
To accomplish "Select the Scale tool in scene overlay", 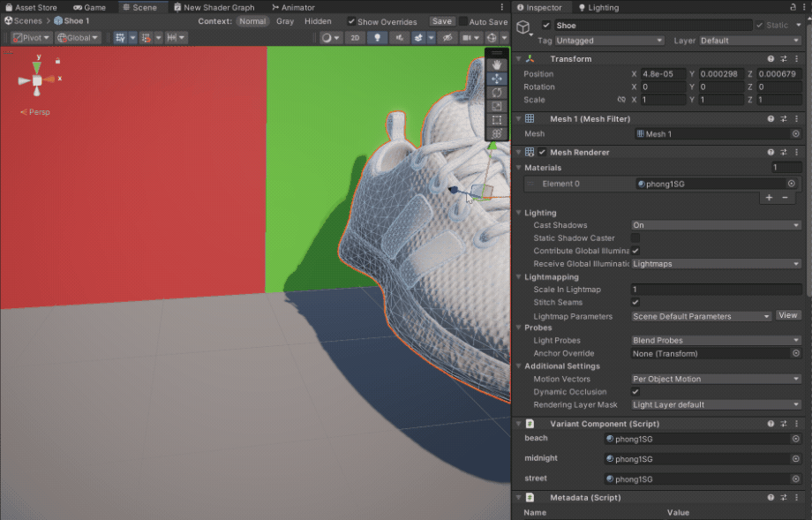I will pyautogui.click(x=497, y=106).
